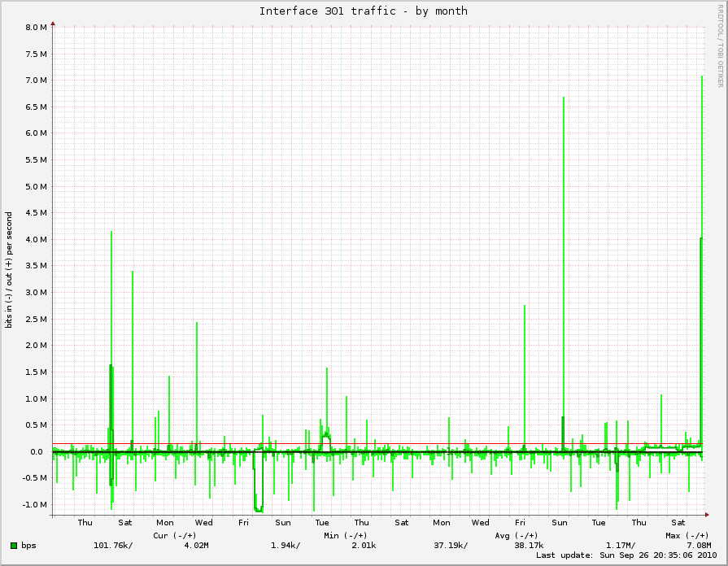728x566 pixels.
Task: Click the current outbound value '4.02M'
Action: point(196,546)
